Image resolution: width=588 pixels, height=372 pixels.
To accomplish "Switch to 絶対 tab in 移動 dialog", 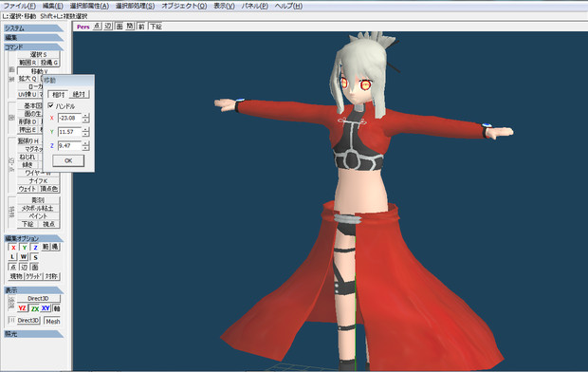I will 79,94.
